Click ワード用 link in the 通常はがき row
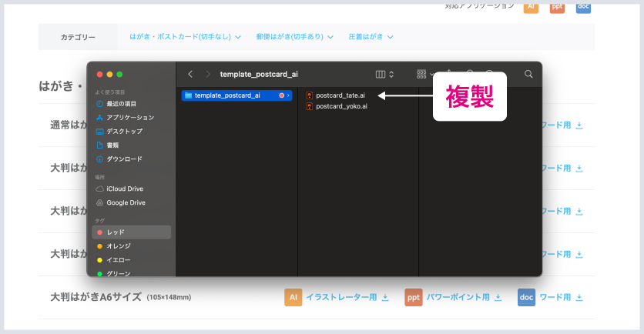The width and height of the screenshot is (644, 334). (x=556, y=125)
